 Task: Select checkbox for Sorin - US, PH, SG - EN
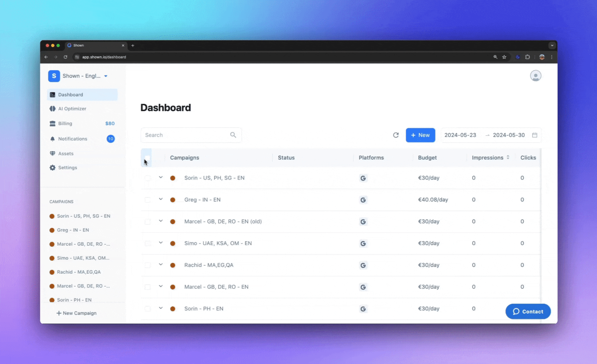147,178
